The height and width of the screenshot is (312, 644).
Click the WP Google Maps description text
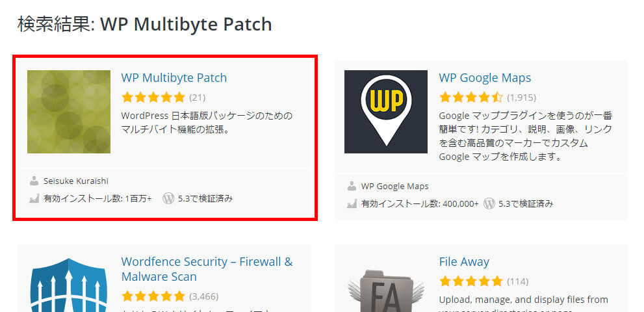coord(525,136)
